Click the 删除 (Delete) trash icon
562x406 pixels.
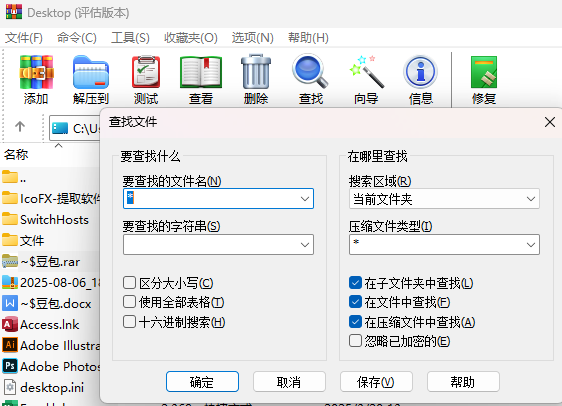(256, 71)
